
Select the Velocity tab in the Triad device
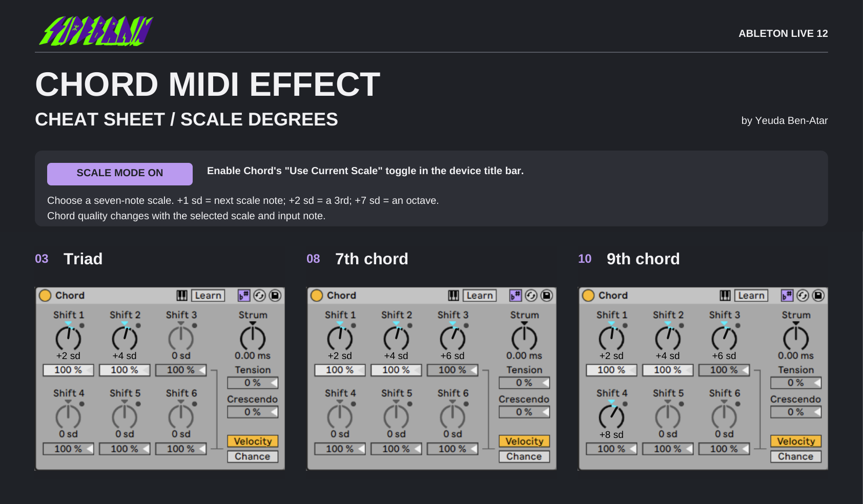[253, 441]
